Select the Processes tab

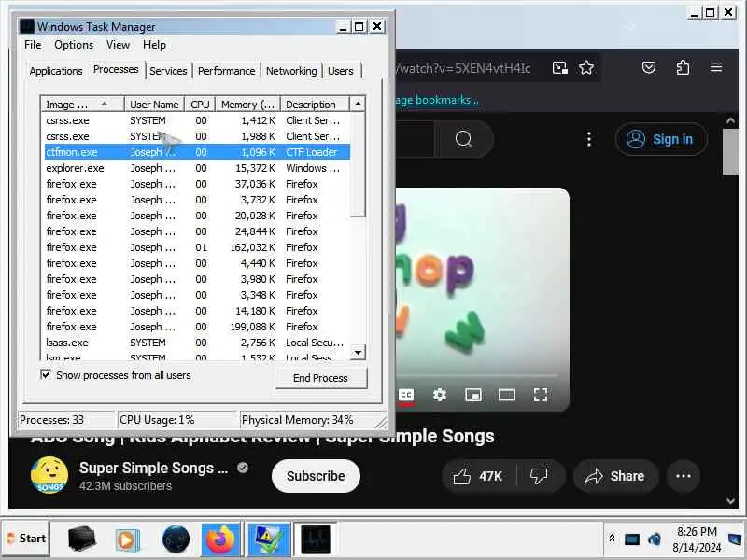(x=116, y=69)
